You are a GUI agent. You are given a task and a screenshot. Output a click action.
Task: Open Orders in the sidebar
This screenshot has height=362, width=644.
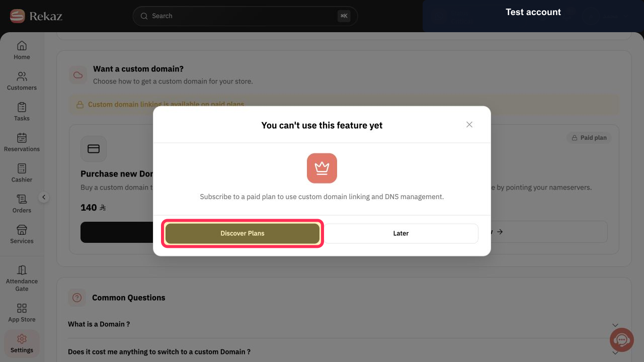coord(22,204)
